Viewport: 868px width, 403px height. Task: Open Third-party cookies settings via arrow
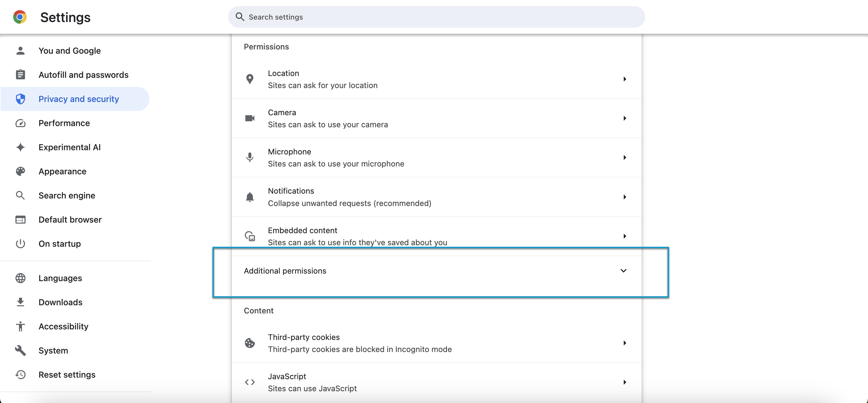click(x=625, y=343)
